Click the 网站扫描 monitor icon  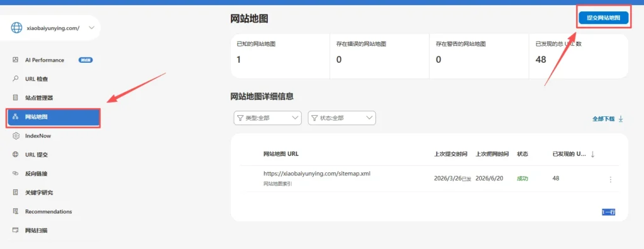(16, 230)
